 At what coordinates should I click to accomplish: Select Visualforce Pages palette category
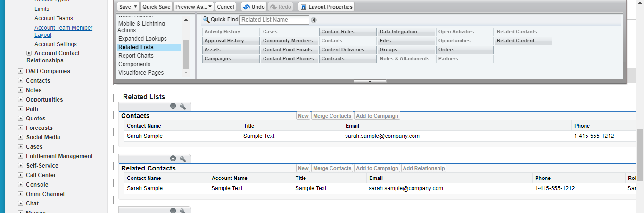click(141, 73)
